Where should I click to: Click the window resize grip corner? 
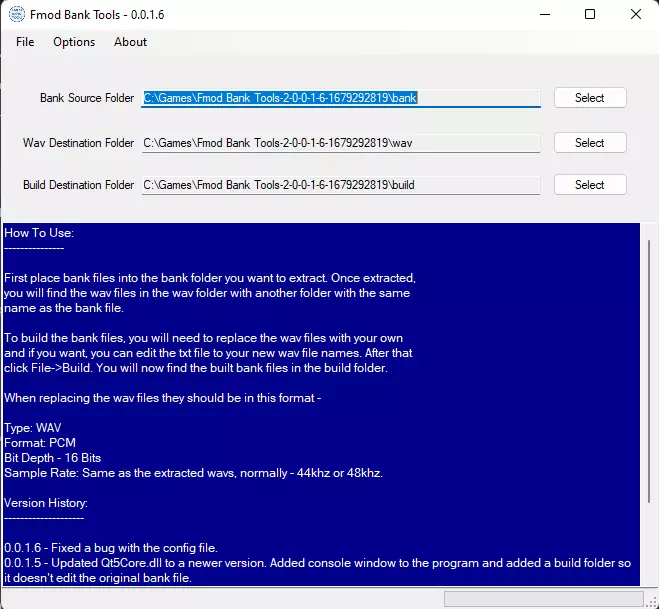pyautogui.click(x=653, y=603)
